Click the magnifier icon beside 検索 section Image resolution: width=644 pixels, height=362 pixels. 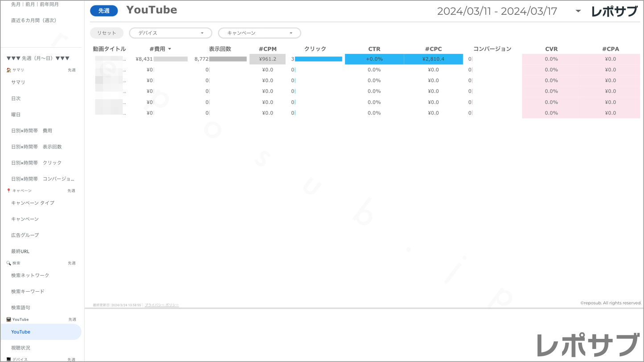pyautogui.click(x=8, y=263)
